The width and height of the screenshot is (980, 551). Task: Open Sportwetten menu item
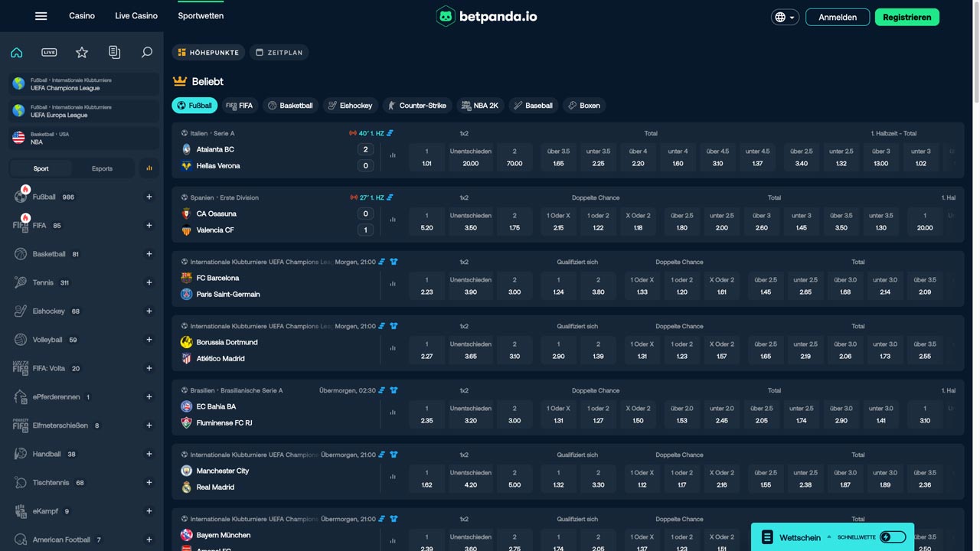coord(201,16)
